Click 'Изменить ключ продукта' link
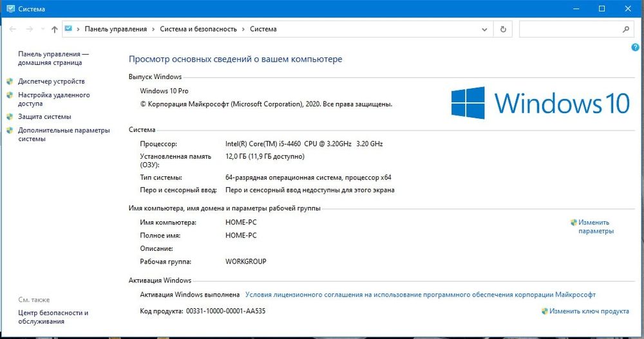644x339 pixels. (x=589, y=311)
